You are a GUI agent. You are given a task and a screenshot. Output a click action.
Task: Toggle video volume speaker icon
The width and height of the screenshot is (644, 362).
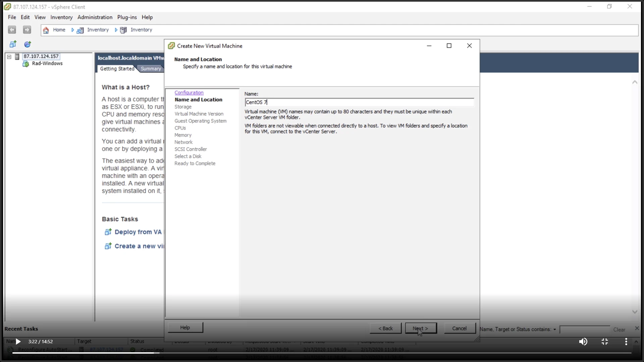click(x=583, y=342)
